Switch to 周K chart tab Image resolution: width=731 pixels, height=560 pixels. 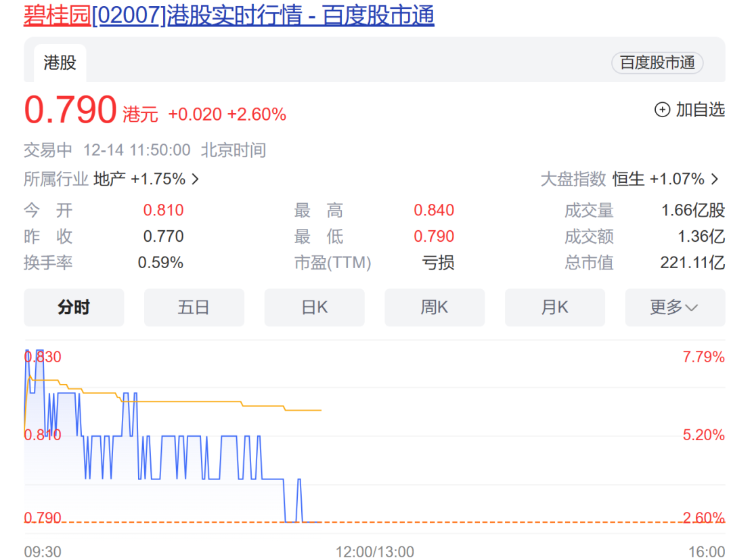pos(435,307)
